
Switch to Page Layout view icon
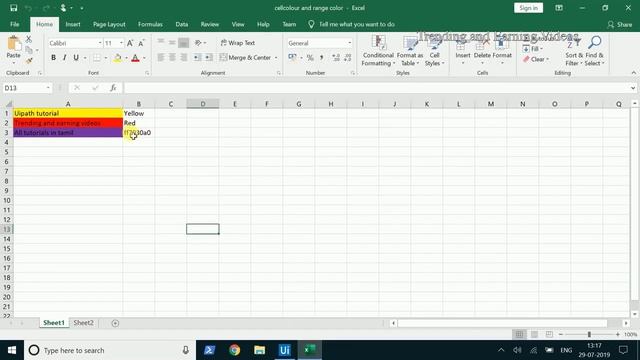click(x=534, y=334)
